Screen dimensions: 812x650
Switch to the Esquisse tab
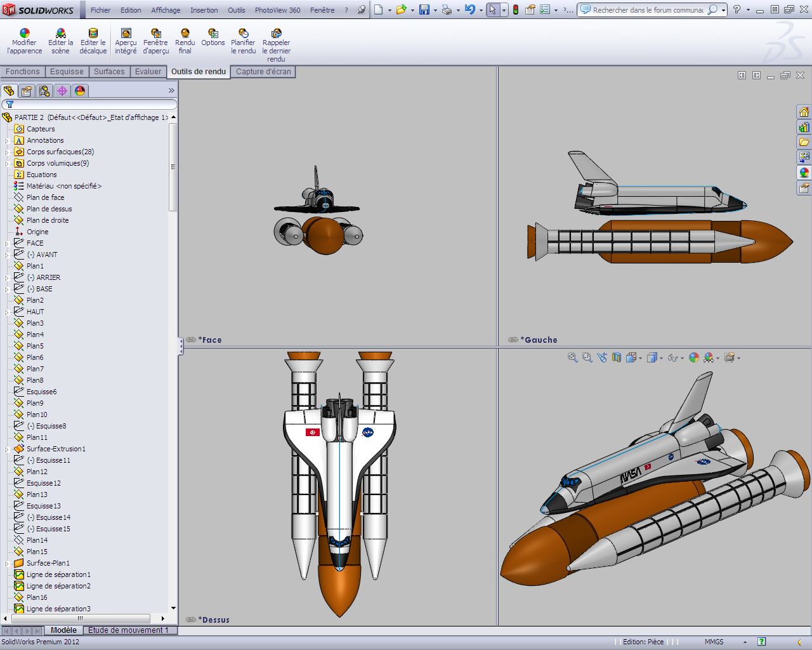coord(67,72)
